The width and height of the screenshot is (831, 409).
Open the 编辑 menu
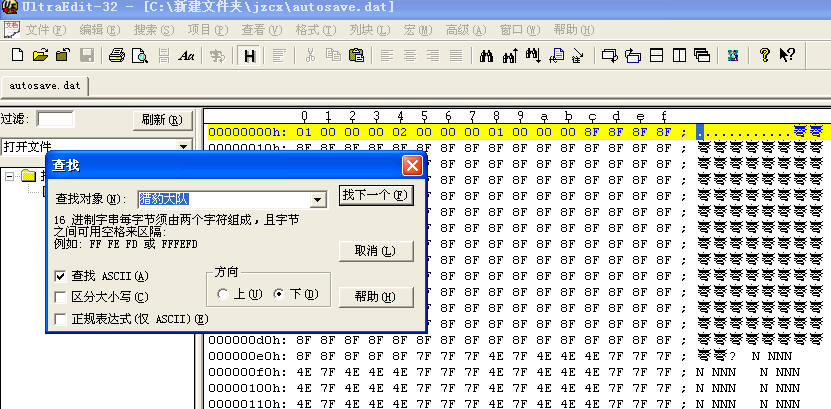(x=100, y=30)
